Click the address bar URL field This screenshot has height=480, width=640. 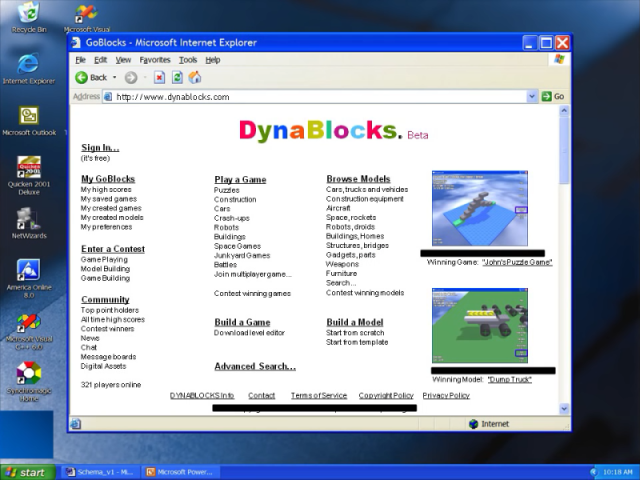click(x=320, y=97)
